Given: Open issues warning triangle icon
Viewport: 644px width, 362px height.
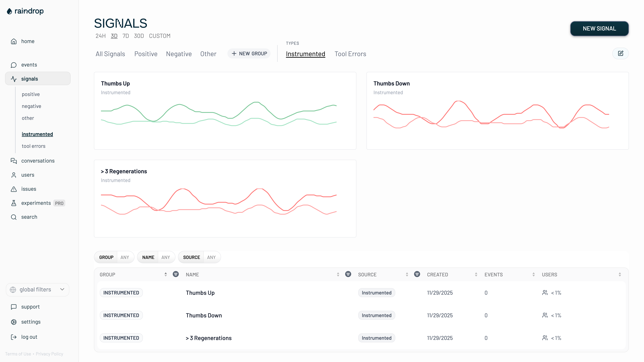Looking at the screenshot, I should pyautogui.click(x=14, y=189).
